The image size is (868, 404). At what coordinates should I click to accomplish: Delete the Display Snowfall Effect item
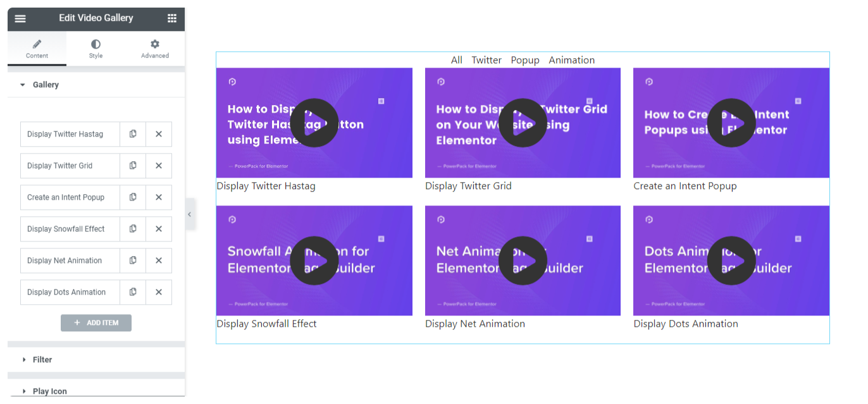coord(159,229)
